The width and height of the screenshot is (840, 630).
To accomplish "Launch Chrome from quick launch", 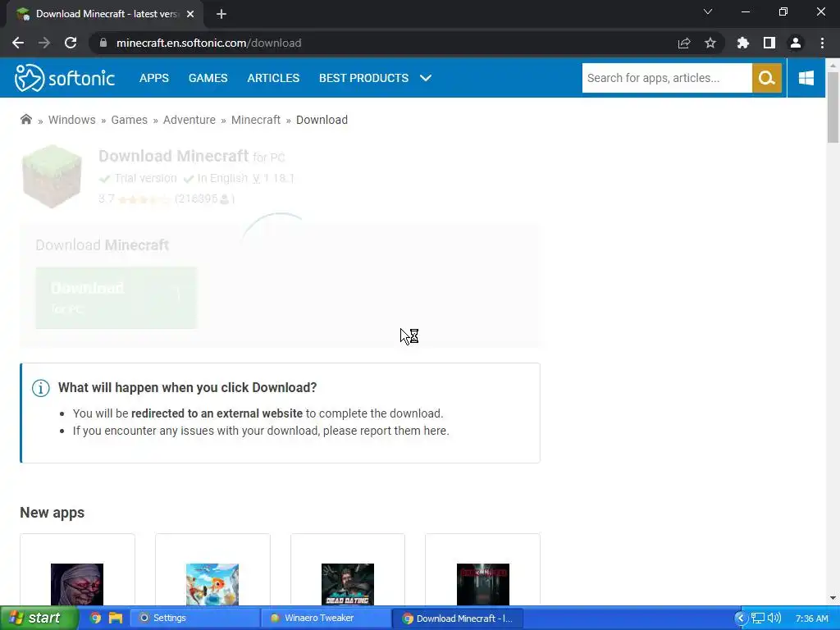I will click(x=95, y=619).
